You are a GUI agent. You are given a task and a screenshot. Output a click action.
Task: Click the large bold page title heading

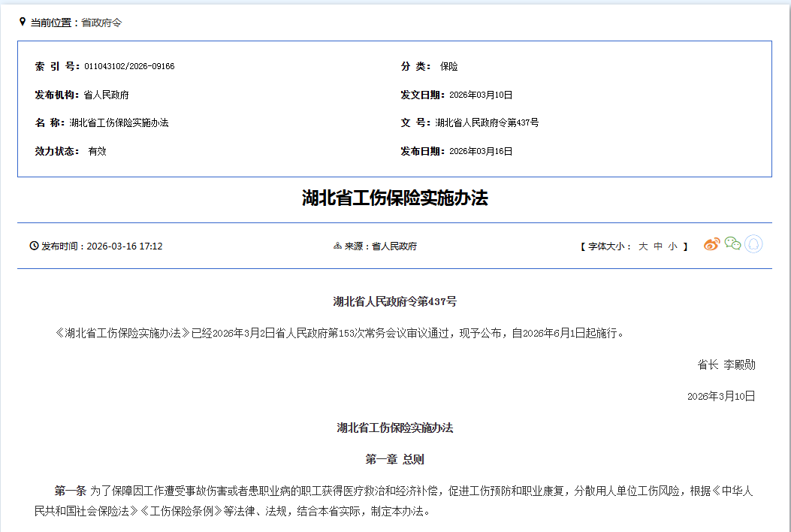pyautogui.click(x=395, y=198)
